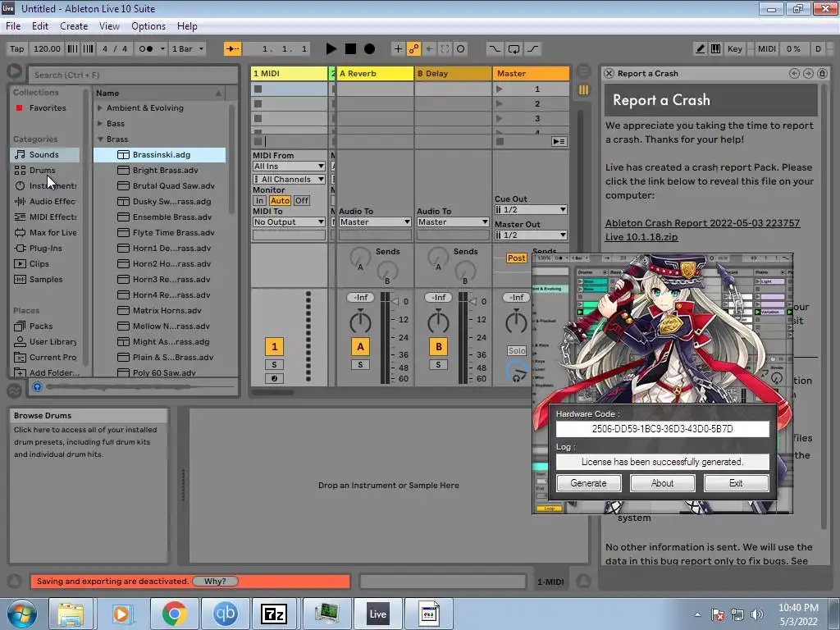Open the Master Out dropdown
Viewport: 840px width, 630px height.
(x=531, y=235)
